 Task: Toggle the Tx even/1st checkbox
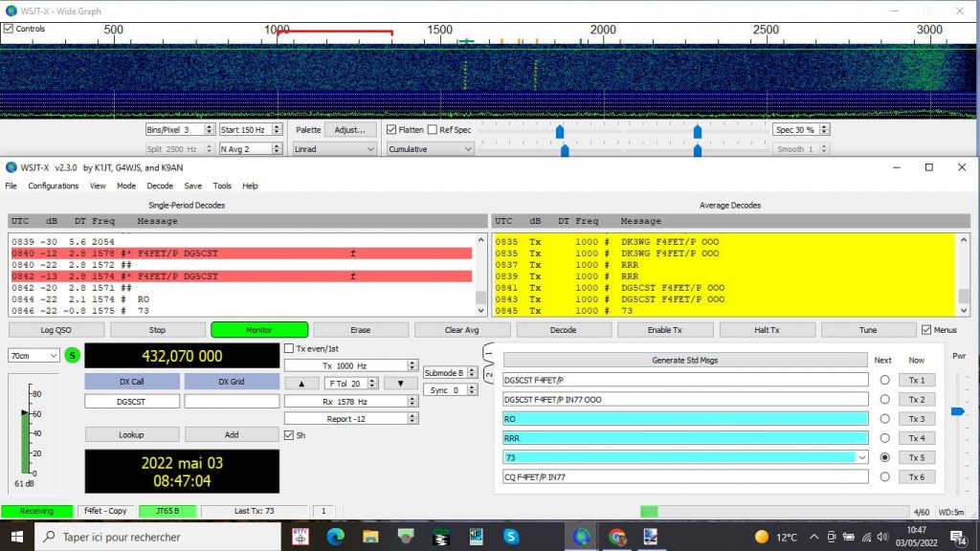pos(289,348)
